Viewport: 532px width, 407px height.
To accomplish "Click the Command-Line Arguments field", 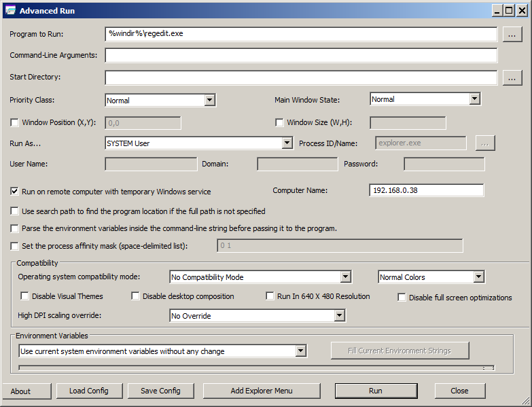I will (301, 56).
